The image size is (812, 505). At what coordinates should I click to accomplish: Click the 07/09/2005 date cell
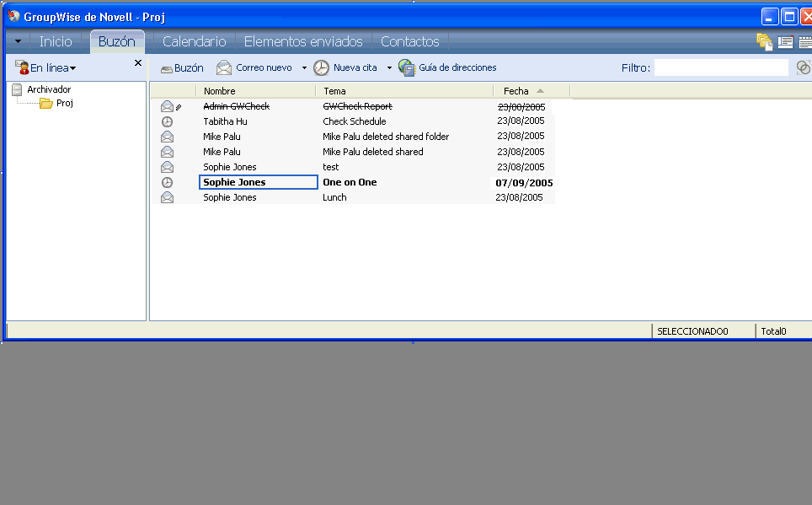(524, 182)
